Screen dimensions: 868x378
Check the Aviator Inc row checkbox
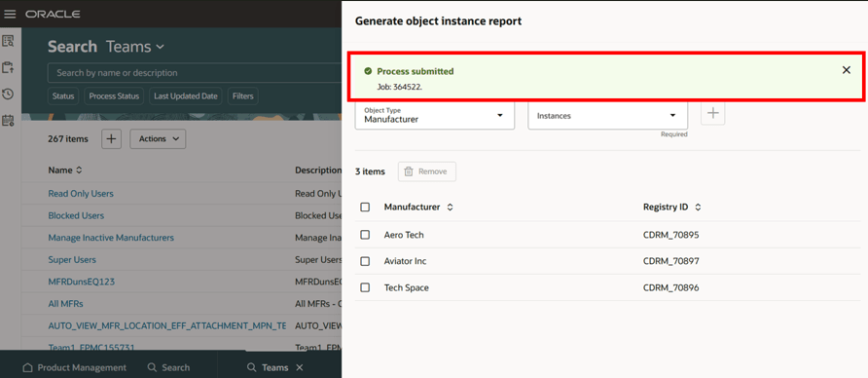pos(365,261)
